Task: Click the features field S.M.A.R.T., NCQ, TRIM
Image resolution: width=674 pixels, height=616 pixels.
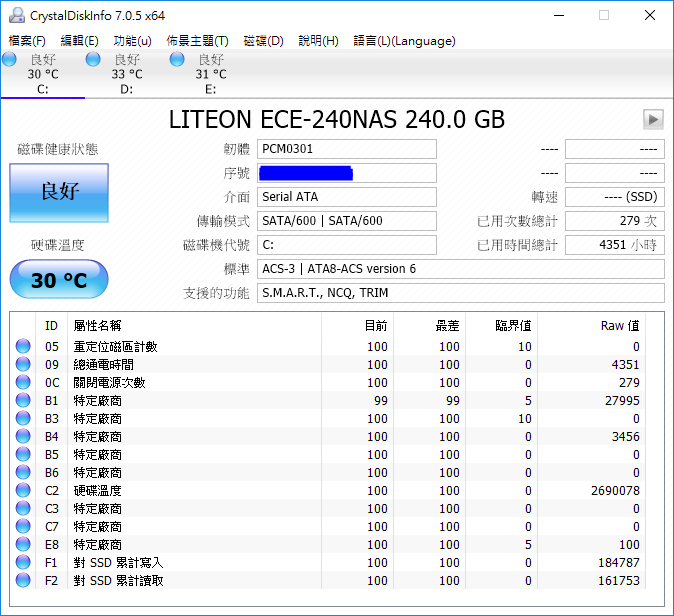Action: point(461,293)
